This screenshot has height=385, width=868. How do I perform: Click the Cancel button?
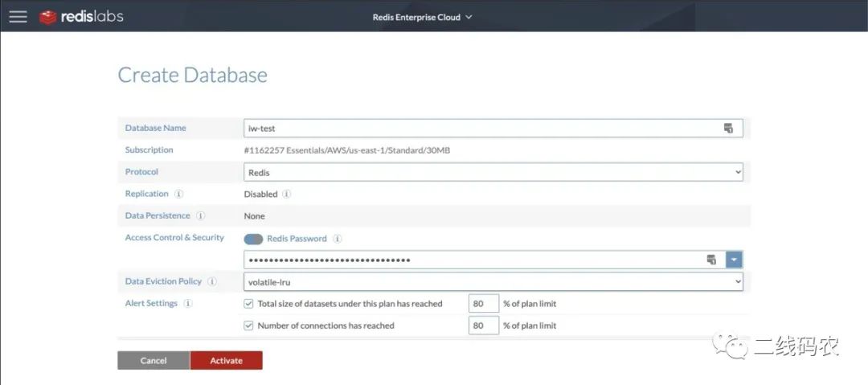point(154,361)
